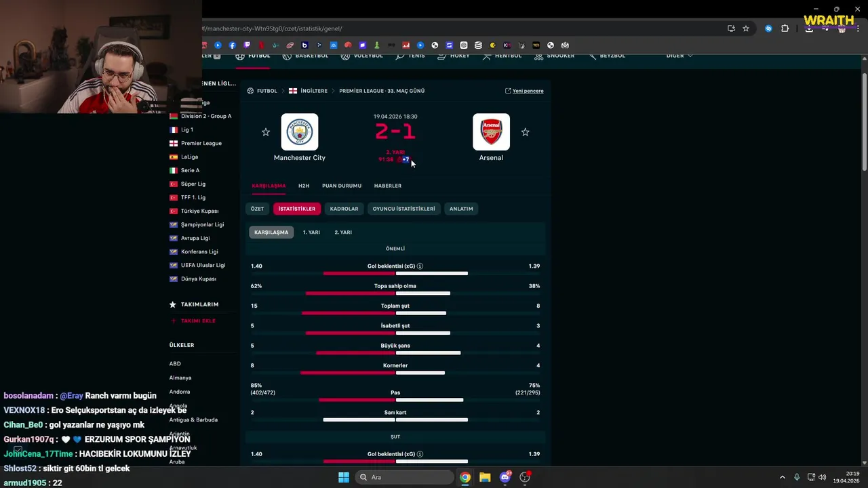Click the football icon beside FUTBOL

(x=240, y=56)
